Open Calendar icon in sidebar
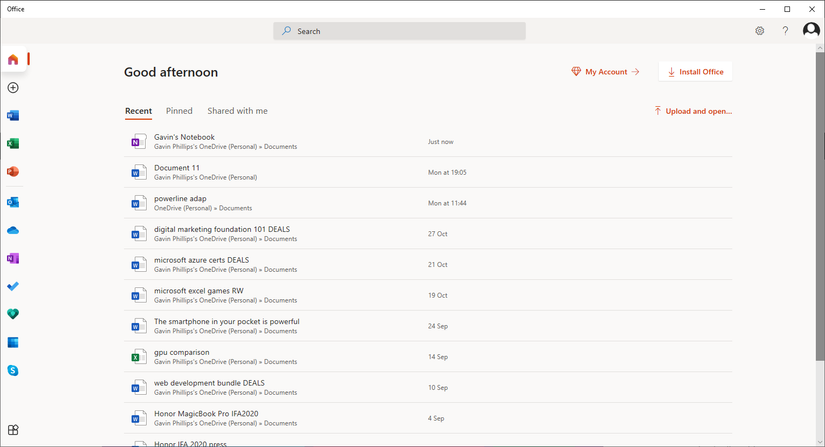 pyautogui.click(x=13, y=342)
